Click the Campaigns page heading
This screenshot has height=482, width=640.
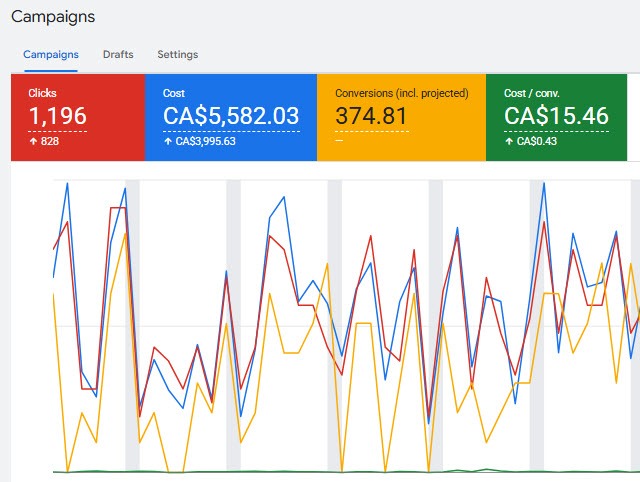pos(53,17)
